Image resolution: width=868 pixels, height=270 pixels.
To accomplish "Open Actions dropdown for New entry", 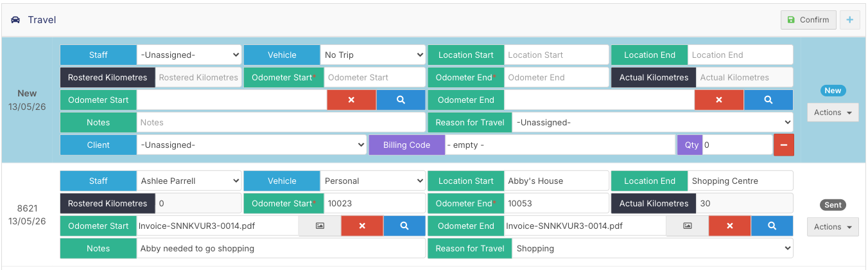I will point(833,113).
